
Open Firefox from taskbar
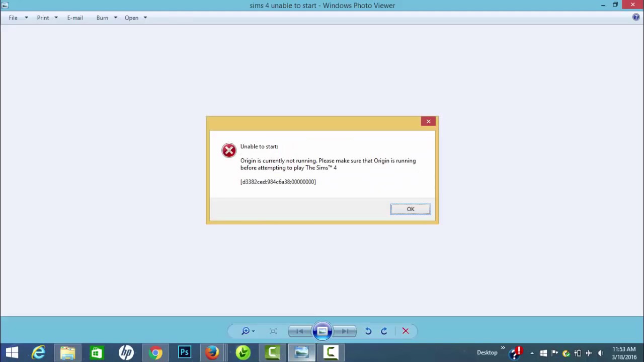(212, 353)
